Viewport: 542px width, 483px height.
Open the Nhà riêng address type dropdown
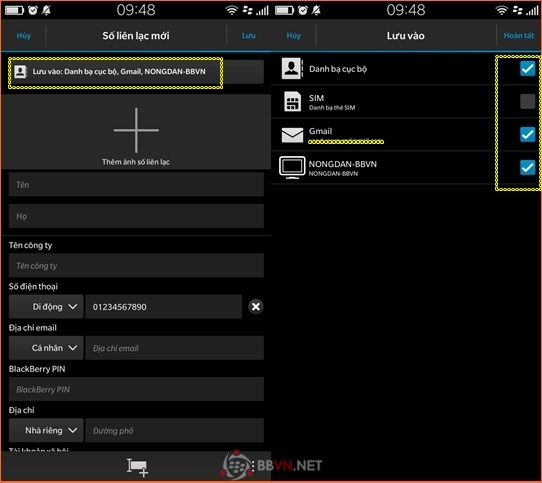click(46, 430)
